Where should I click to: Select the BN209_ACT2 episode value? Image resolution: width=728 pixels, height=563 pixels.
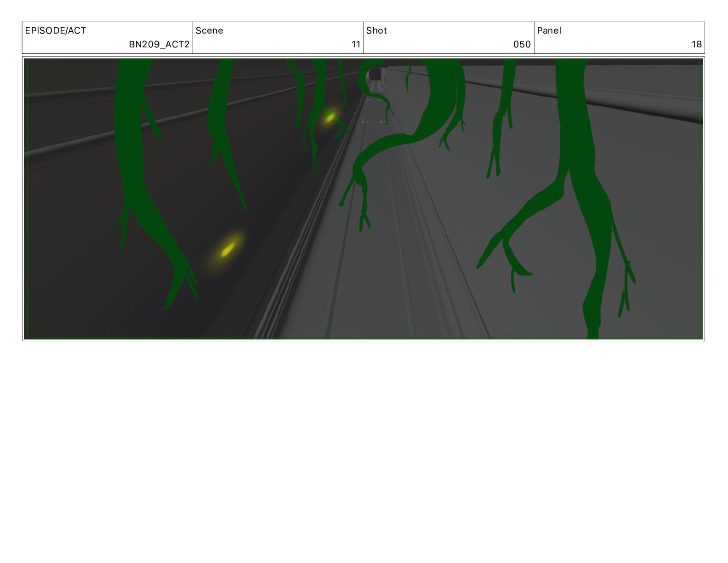click(x=159, y=45)
